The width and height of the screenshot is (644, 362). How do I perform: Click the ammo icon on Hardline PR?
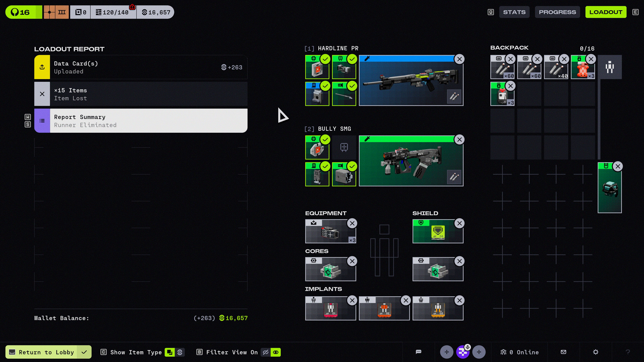pyautogui.click(x=454, y=96)
